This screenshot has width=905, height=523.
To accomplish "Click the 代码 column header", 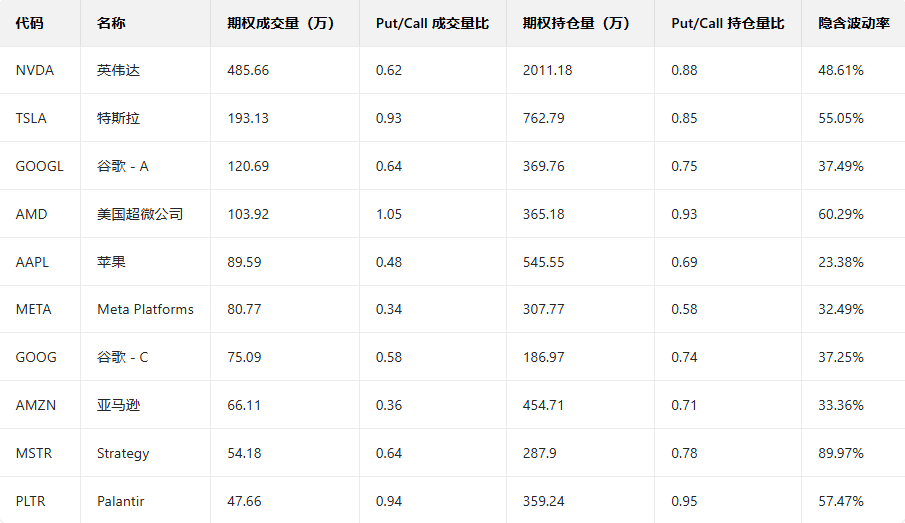I will [x=30, y=23].
